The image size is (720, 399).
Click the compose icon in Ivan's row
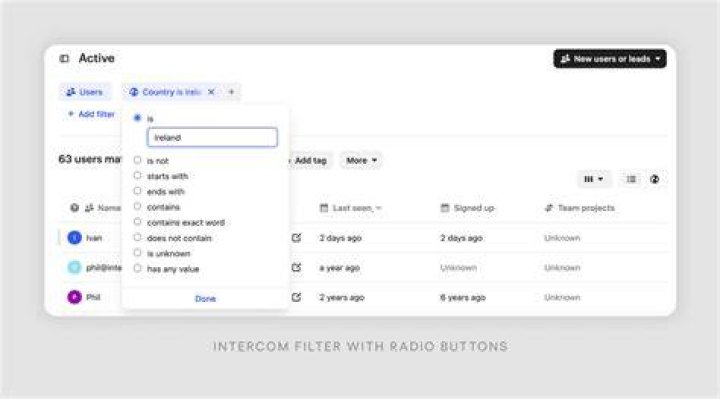tap(297, 238)
